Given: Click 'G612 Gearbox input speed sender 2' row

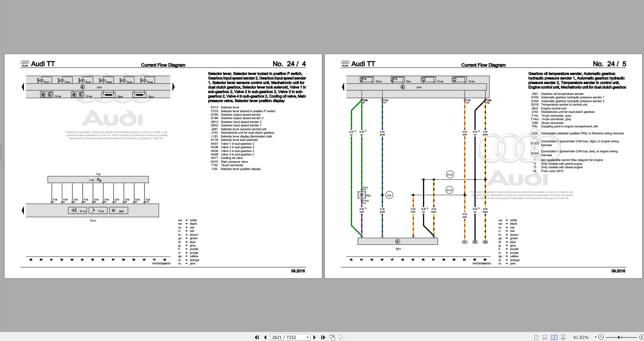Looking at the screenshot, I should pyautogui.click(x=236, y=122).
